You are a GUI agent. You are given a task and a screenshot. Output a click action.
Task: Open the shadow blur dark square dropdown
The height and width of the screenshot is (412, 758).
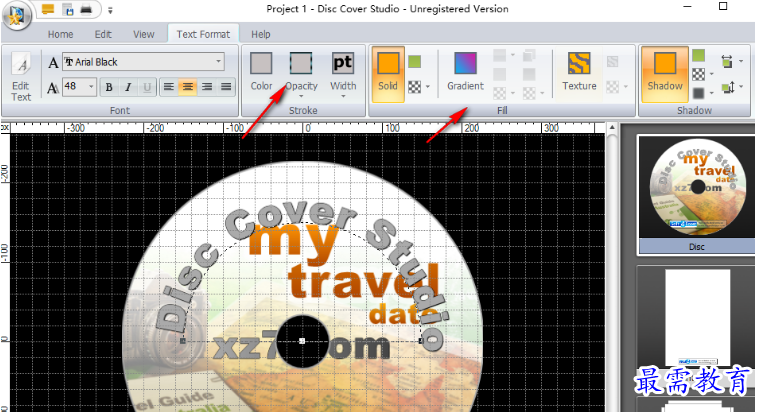coord(703,92)
